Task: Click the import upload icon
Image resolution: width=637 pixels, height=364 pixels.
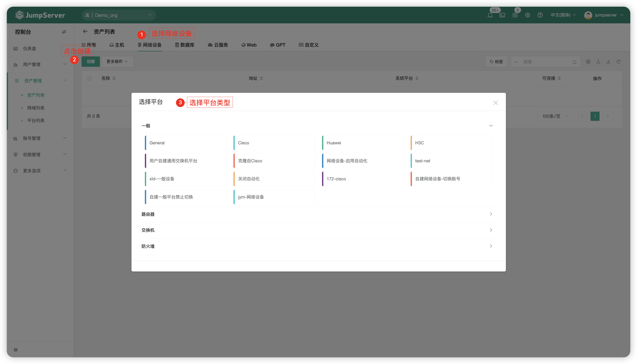Action: pos(598,62)
